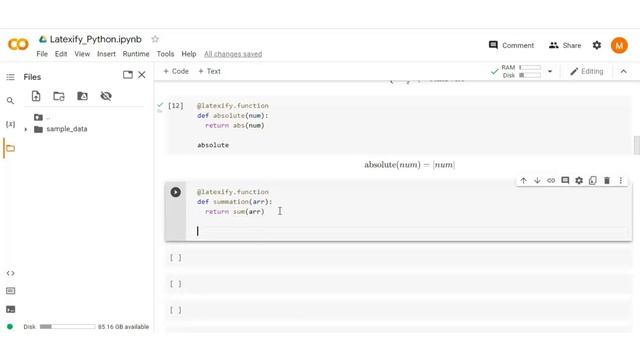
Task: Select the sample_data folder
Action: [60, 129]
